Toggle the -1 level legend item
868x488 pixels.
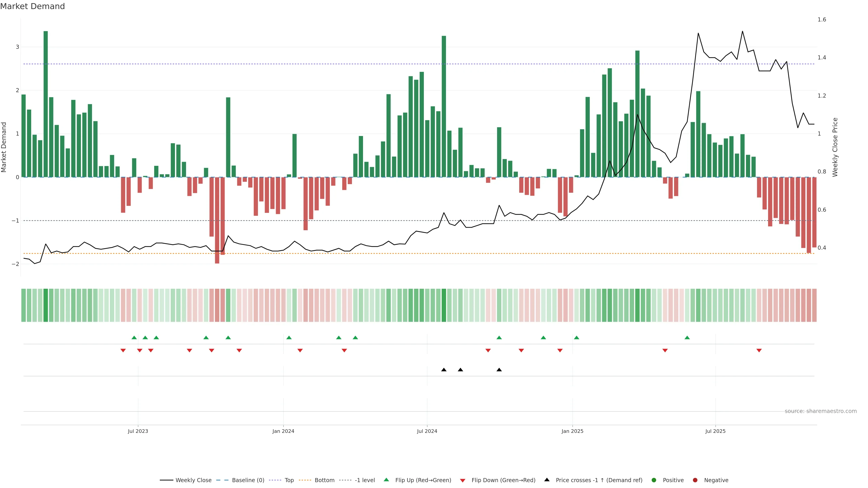pyautogui.click(x=365, y=480)
